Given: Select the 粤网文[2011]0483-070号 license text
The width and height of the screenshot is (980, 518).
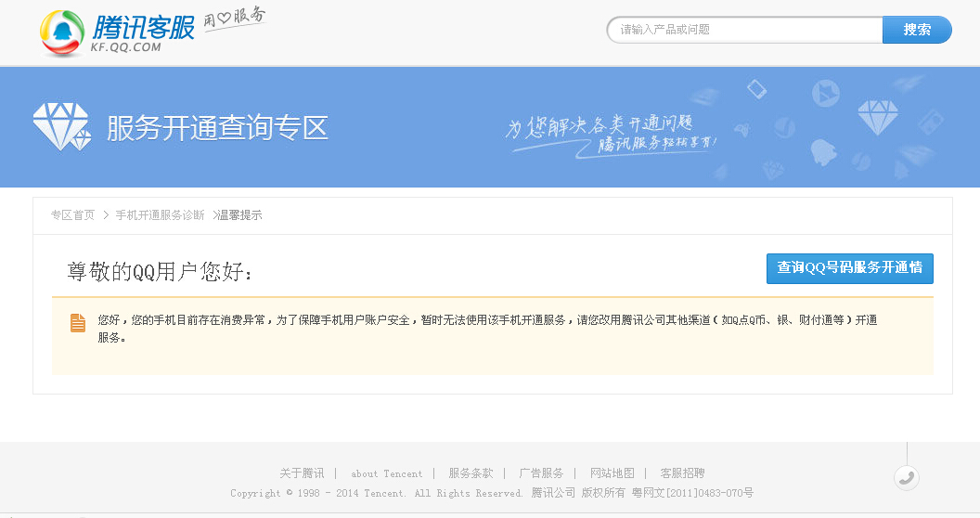Looking at the screenshot, I should click(x=692, y=493).
